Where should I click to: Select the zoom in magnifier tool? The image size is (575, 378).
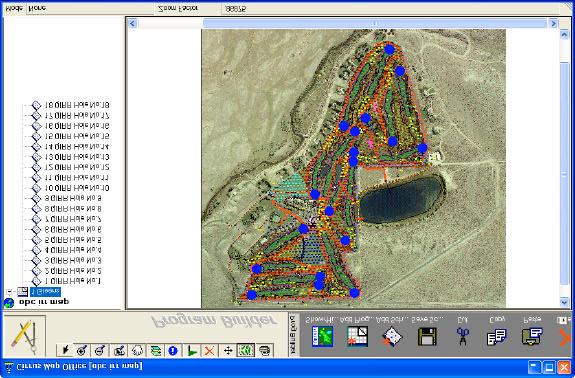[83, 351]
